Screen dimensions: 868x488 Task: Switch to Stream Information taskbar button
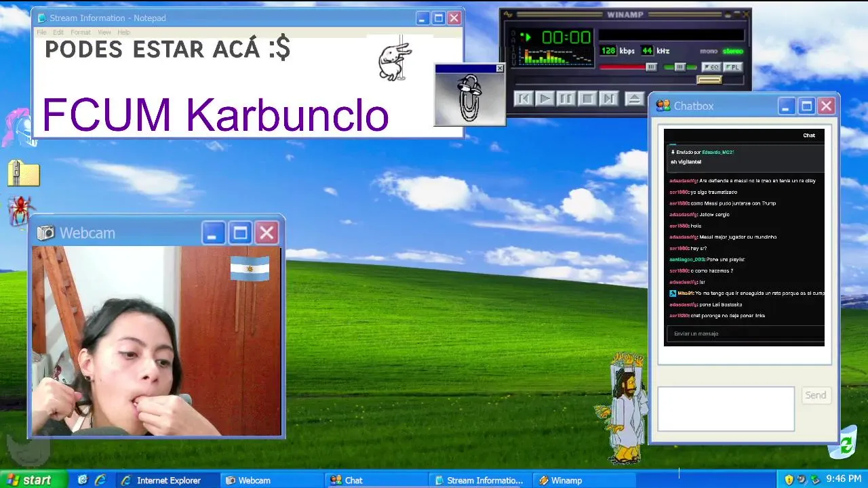[x=480, y=480]
